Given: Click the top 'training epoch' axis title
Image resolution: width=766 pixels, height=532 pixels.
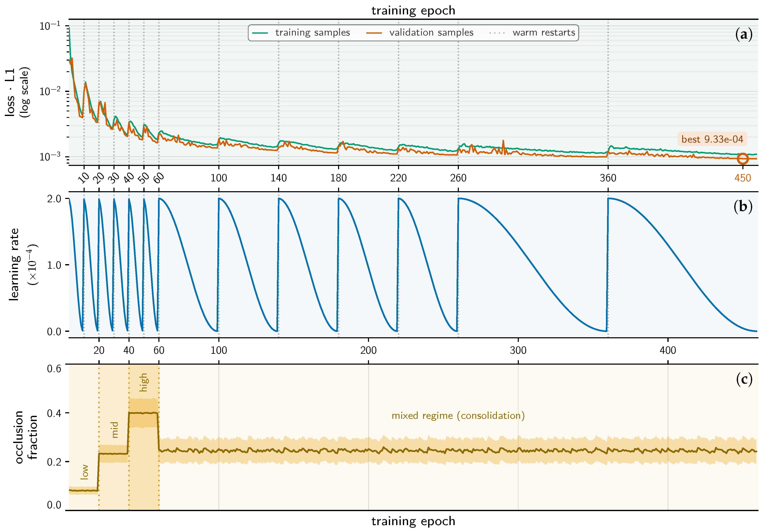Looking at the screenshot, I should [x=413, y=10].
